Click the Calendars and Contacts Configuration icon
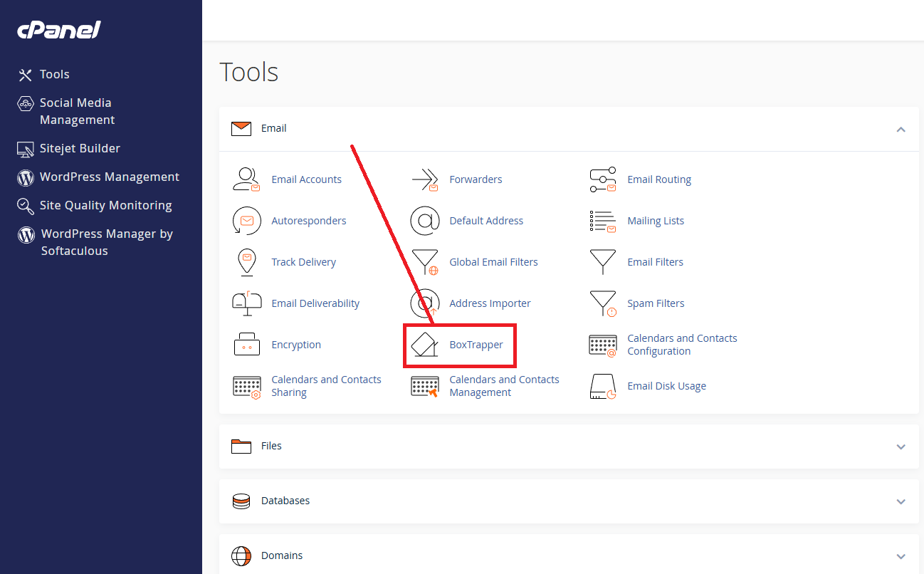 click(x=603, y=345)
